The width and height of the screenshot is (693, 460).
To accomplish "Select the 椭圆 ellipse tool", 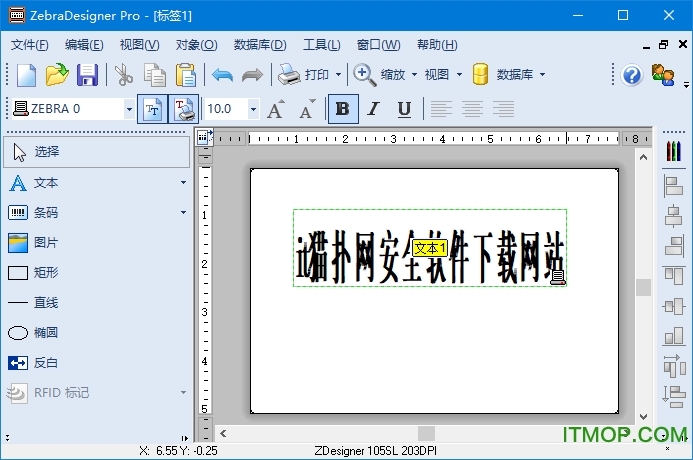I will (97, 333).
